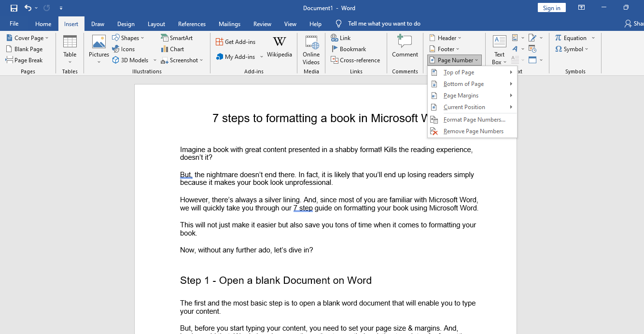Open Ribbon Display Options icon

click(x=582, y=8)
